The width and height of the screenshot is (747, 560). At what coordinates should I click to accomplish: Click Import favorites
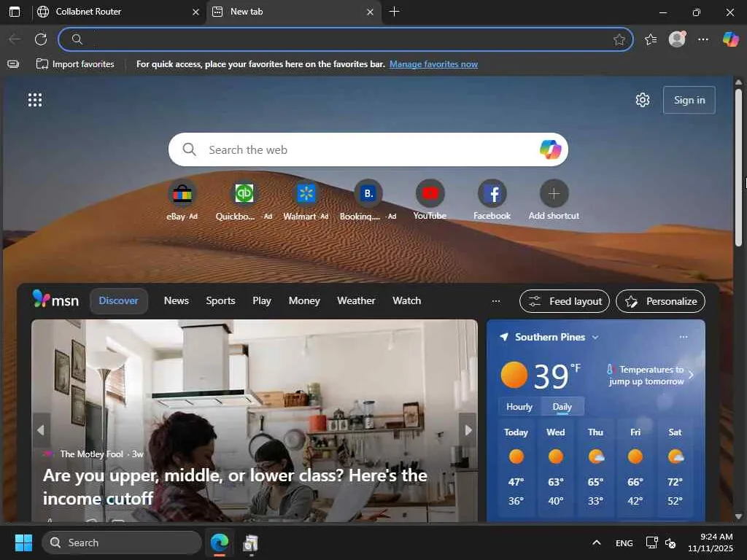(x=75, y=64)
